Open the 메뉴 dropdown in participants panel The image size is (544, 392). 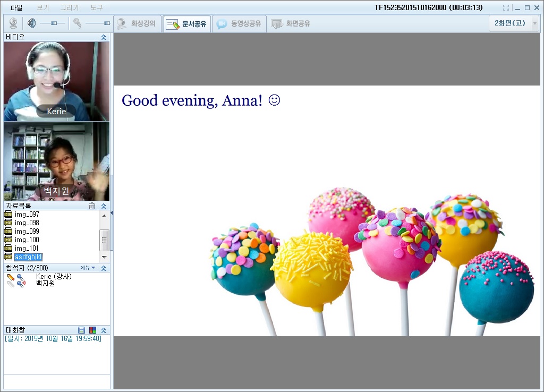[88, 268]
